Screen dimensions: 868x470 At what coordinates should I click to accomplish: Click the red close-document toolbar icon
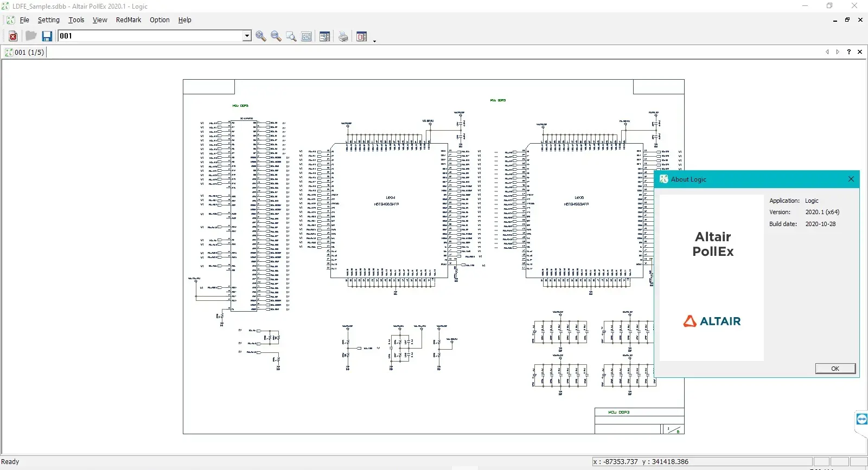pos(13,36)
